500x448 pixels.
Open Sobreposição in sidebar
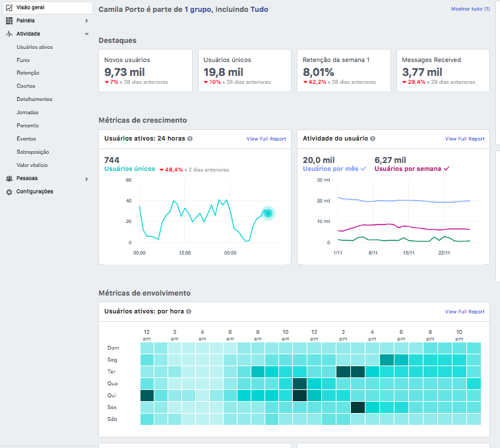coord(33,152)
